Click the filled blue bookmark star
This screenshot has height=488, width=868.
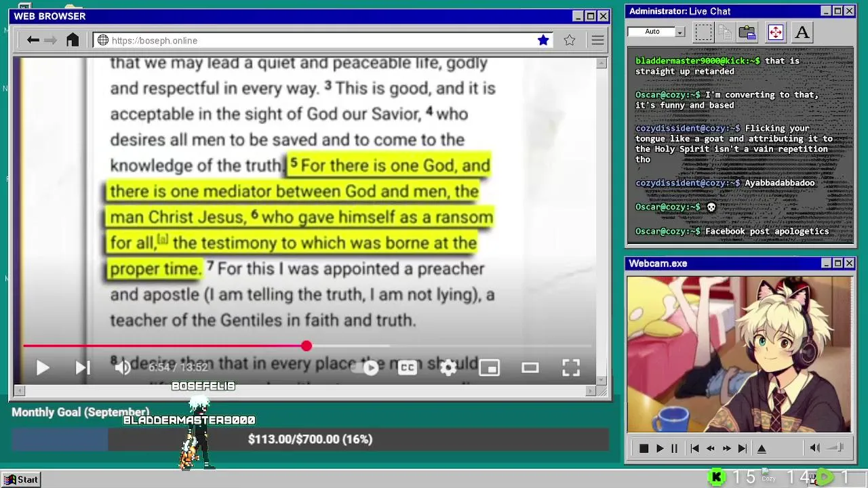(543, 41)
